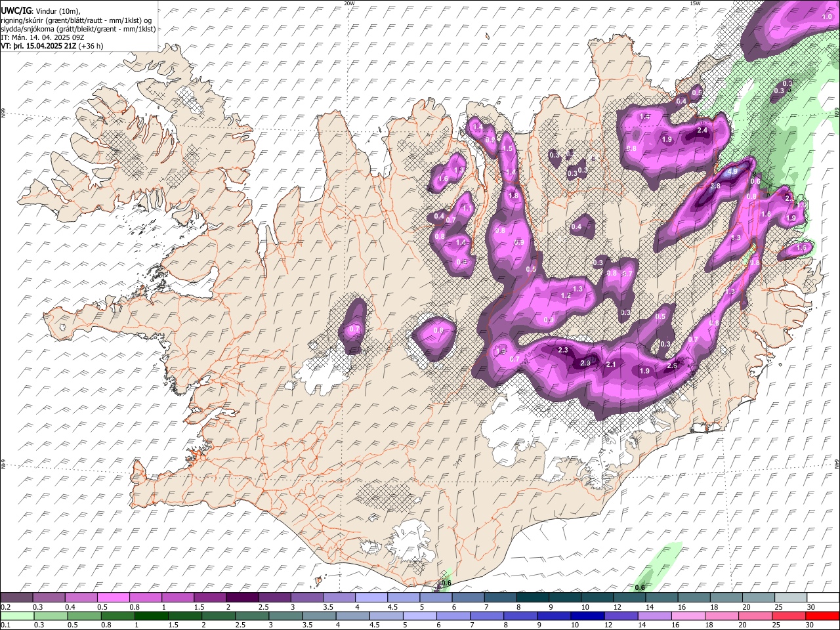Pick the darkest green rain swatch between 1 and 1.5

pyautogui.click(x=151, y=616)
